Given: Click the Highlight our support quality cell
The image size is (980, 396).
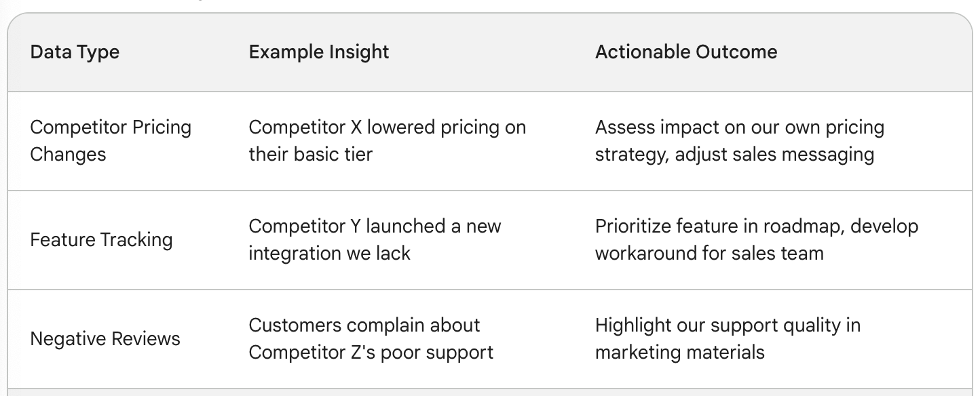Looking at the screenshot, I should coord(728,338).
